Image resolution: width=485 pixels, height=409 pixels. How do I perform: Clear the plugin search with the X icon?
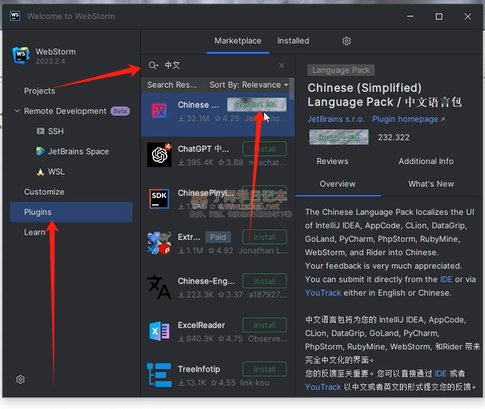coord(282,65)
